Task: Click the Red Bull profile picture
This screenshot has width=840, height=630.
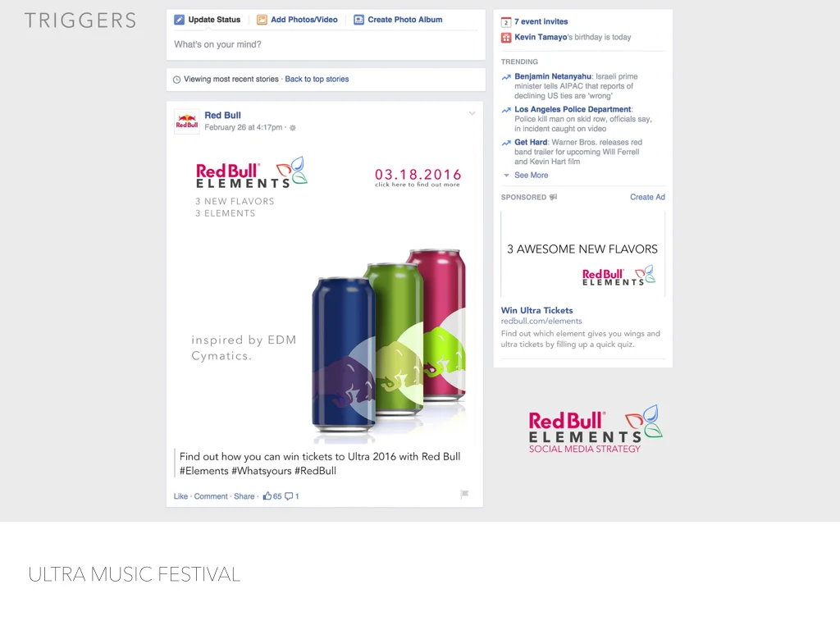Action: coord(186,121)
